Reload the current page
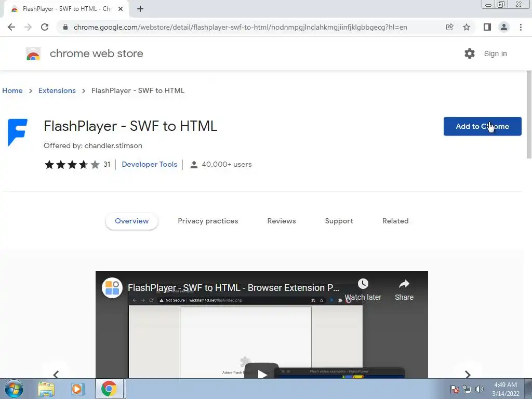Image resolution: width=532 pixels, height=399 pixels. 45,27
